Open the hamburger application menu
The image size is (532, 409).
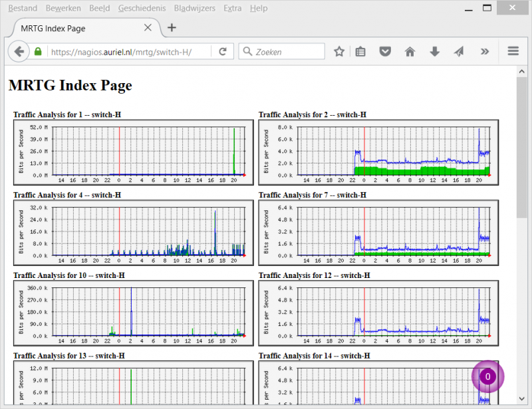click(513, 51)
